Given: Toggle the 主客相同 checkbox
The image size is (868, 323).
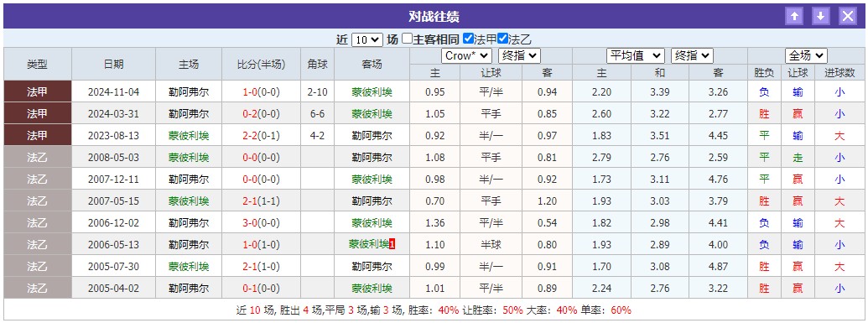Looking at the screenshot, I should 407,39.
